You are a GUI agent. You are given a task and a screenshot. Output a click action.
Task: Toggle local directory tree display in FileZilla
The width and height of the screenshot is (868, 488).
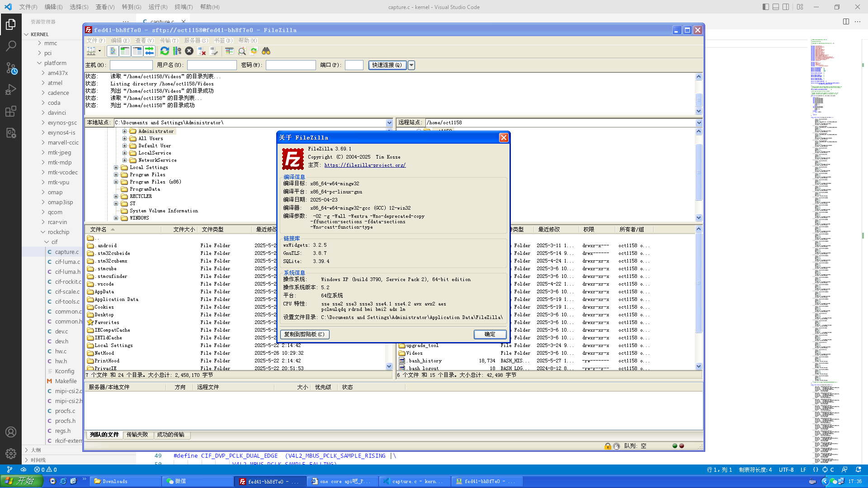(125, 51)
